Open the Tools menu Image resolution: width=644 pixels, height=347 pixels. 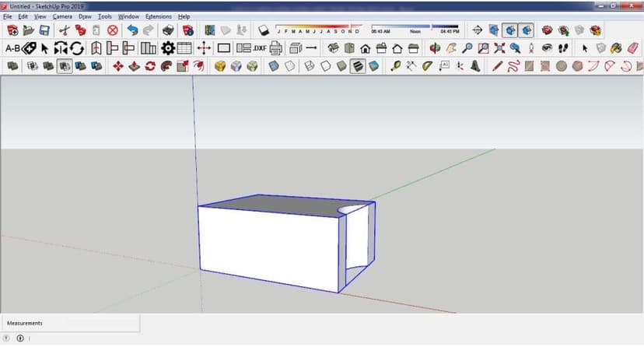click(105, 16)
